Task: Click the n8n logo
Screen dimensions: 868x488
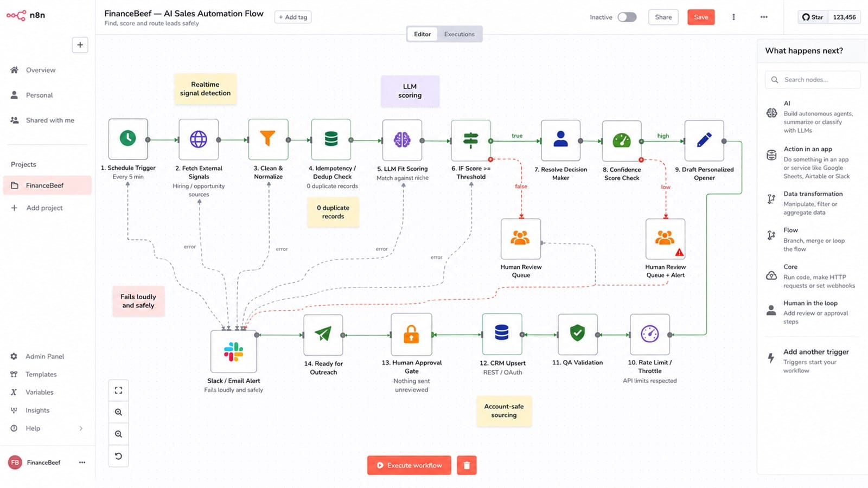Action: (x=25, y=15)
